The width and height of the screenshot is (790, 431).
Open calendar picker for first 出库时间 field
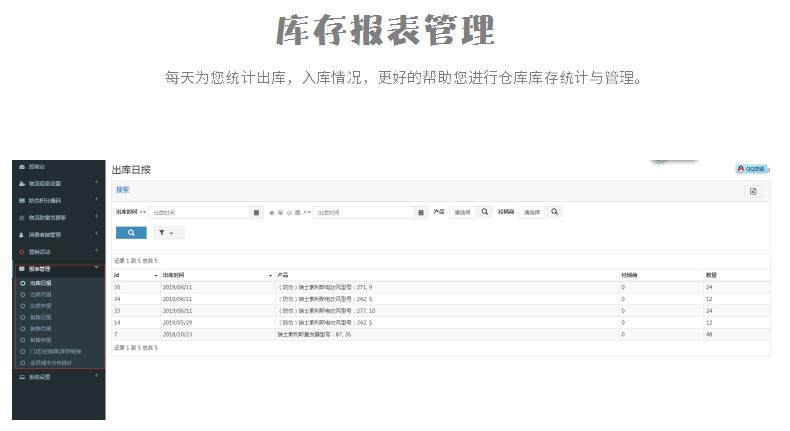tap(256, 213)
